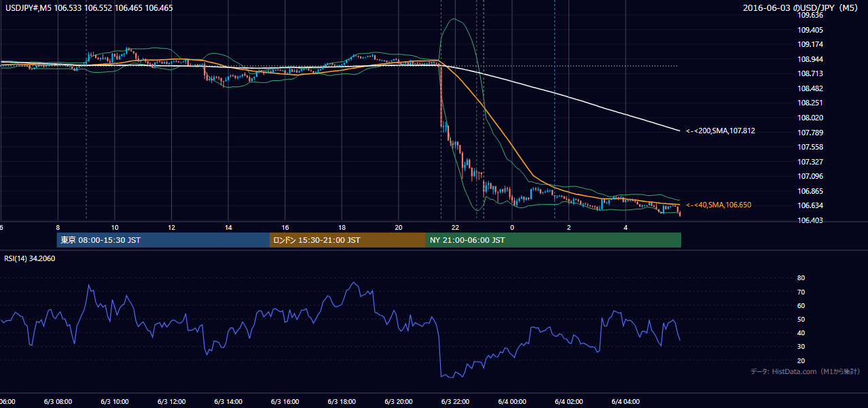
Task: Click hour label 16 under the price chart
Action: coord(285,227)
